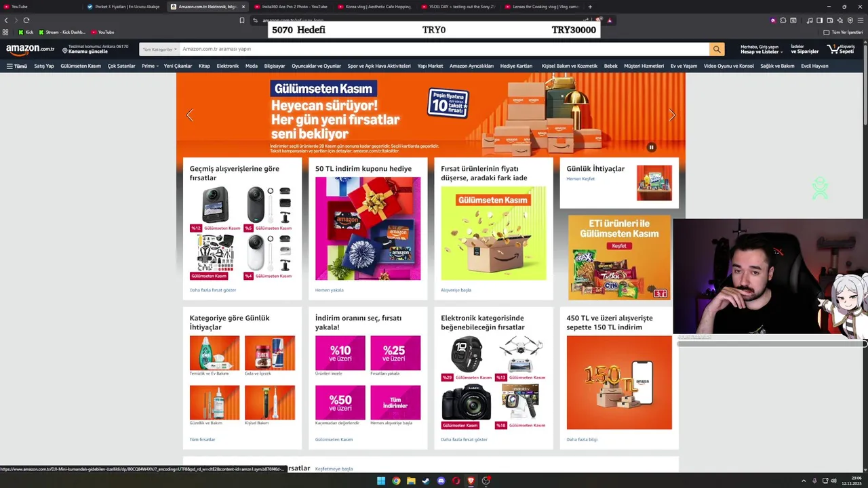Open Satış Yap nav item
Screen dimensions: 868x488
click(44, 66)
